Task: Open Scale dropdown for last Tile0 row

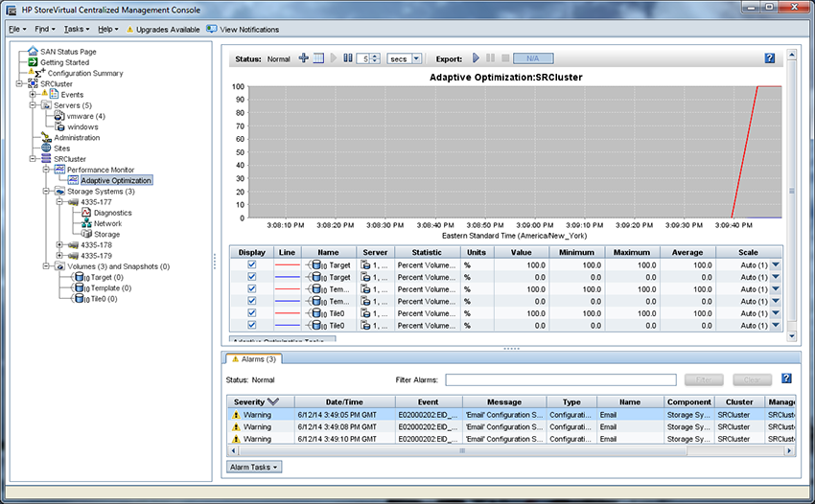Action: [776, 325]
